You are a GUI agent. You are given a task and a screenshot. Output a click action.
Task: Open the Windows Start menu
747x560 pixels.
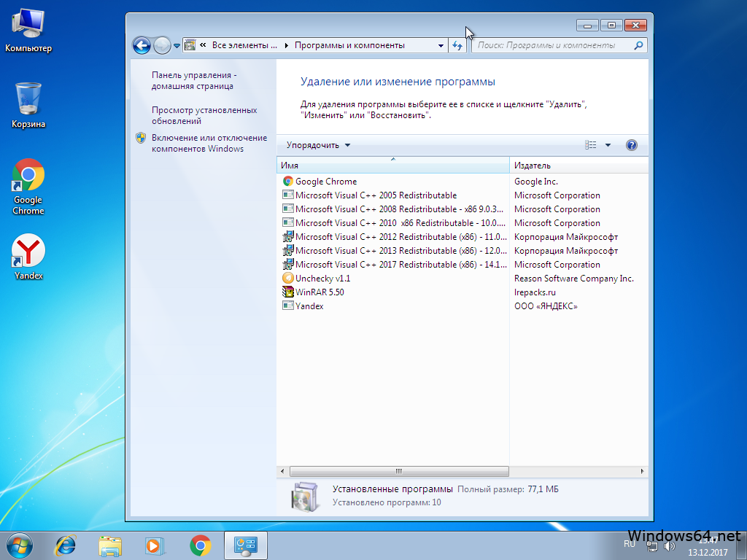pos(20,545)
